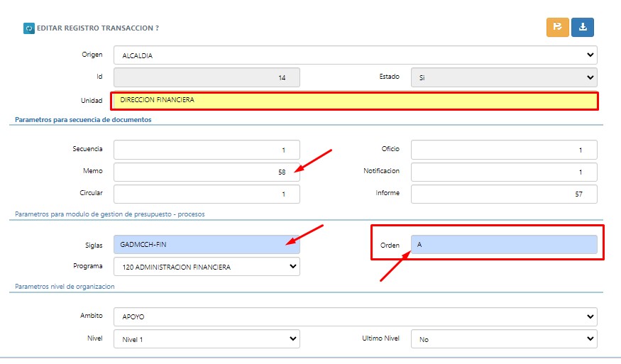621x364 pixels.
Task: Focus the Oficio number field
Action: click(x=504, y=150)
